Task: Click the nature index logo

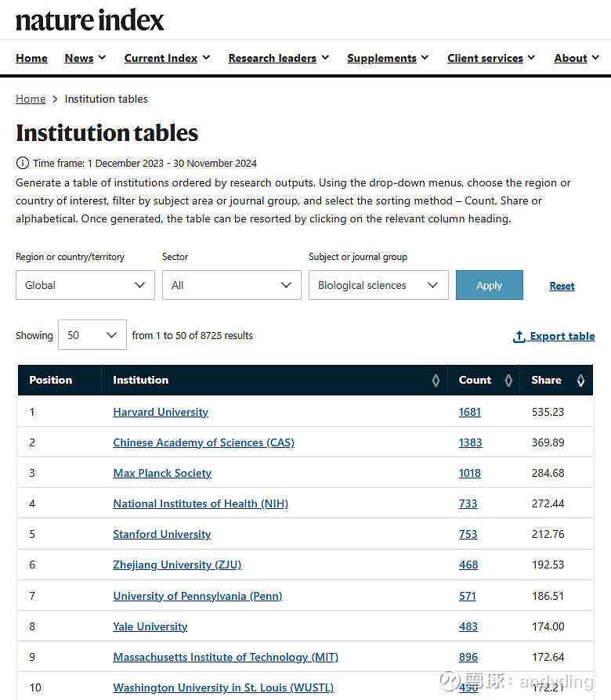Action: tap(90, 20)
